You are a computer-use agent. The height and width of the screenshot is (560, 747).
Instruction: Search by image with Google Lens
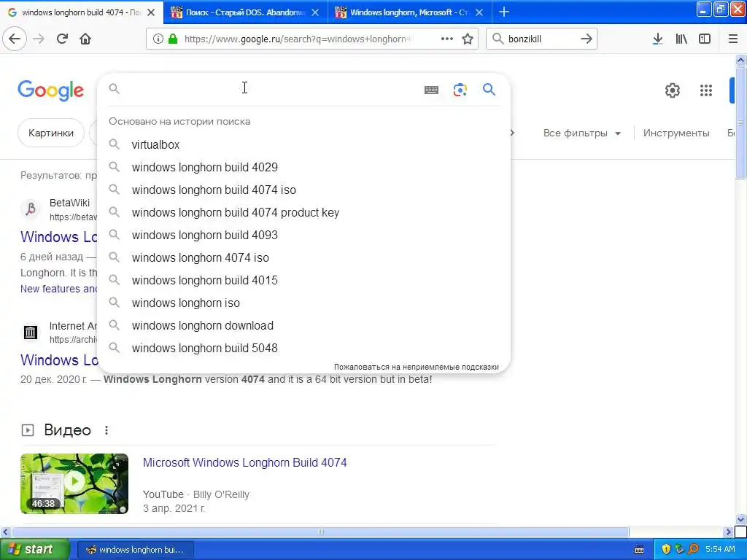pos(460,90)
